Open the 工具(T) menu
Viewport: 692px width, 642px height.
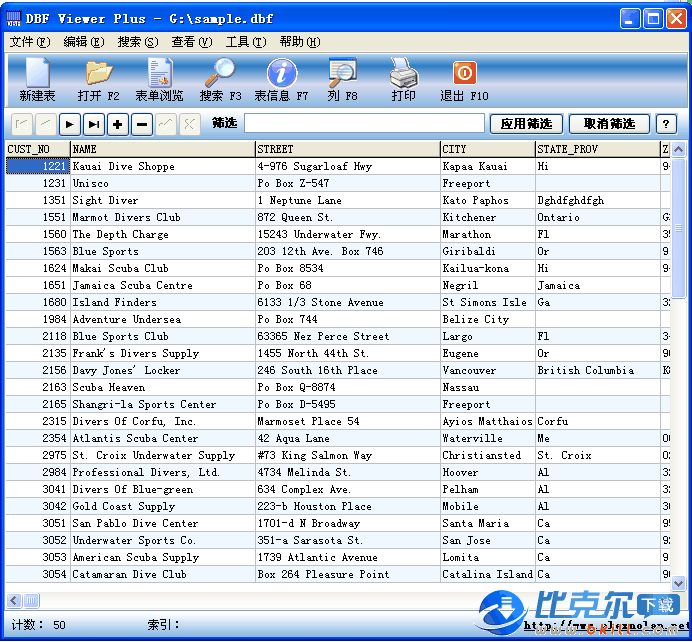pos(246,42)
